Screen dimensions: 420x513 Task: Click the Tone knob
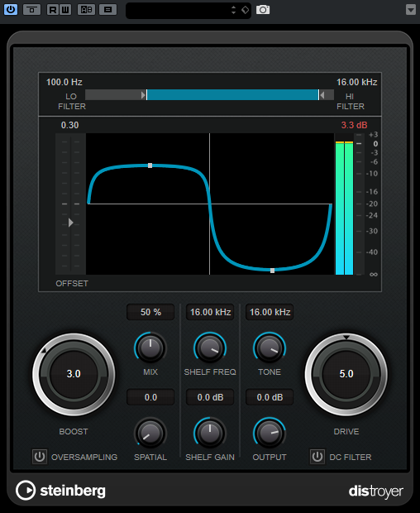pyautogui.click(x=270, y=348)
